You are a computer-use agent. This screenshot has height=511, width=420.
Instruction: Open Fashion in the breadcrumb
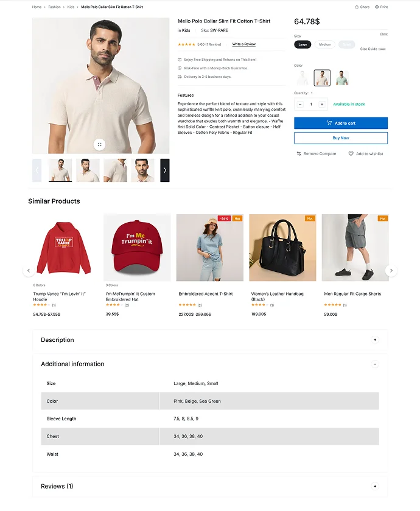[54, 7]
